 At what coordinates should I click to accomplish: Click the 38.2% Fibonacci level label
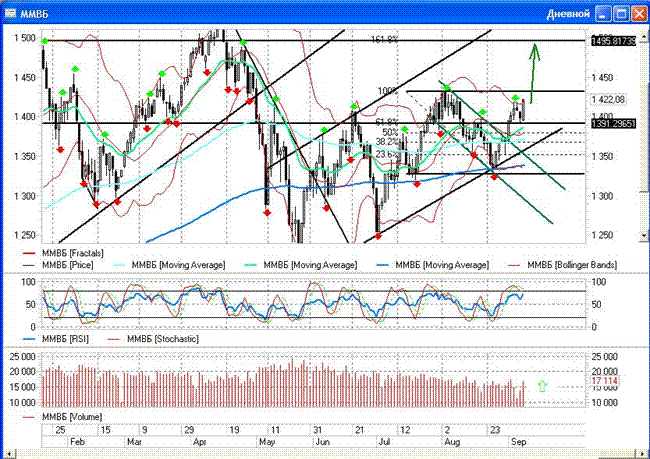(x=387, y=142)
